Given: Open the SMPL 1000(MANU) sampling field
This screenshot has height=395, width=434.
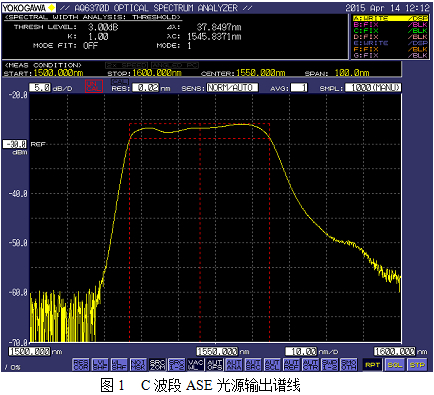Looking at the screenshot, I should coord(373,88).
